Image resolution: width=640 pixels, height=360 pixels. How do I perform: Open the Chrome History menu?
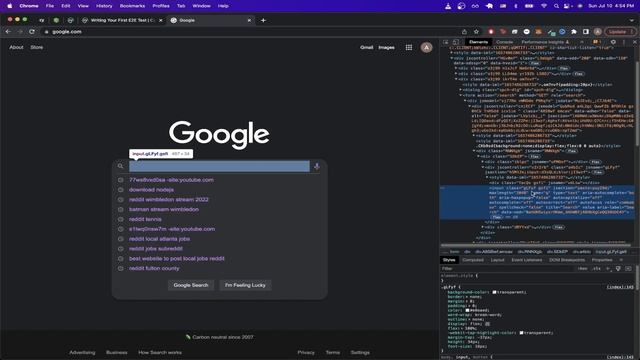pos(104,6)
